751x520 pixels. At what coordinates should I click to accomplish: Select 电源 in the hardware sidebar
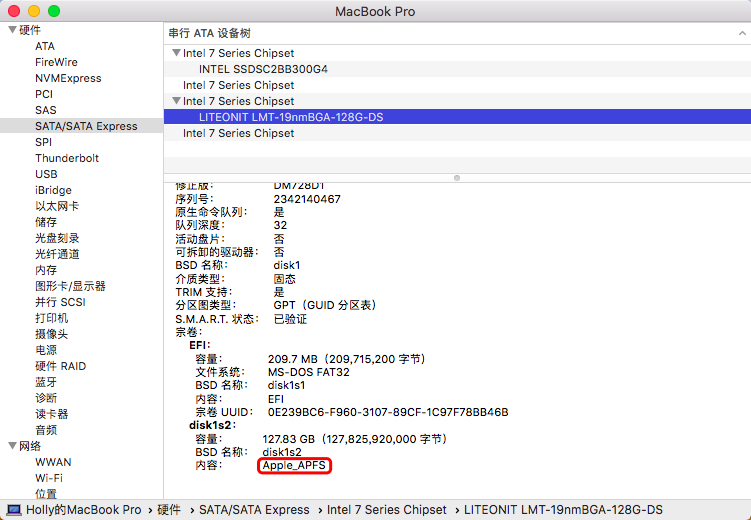46,350
